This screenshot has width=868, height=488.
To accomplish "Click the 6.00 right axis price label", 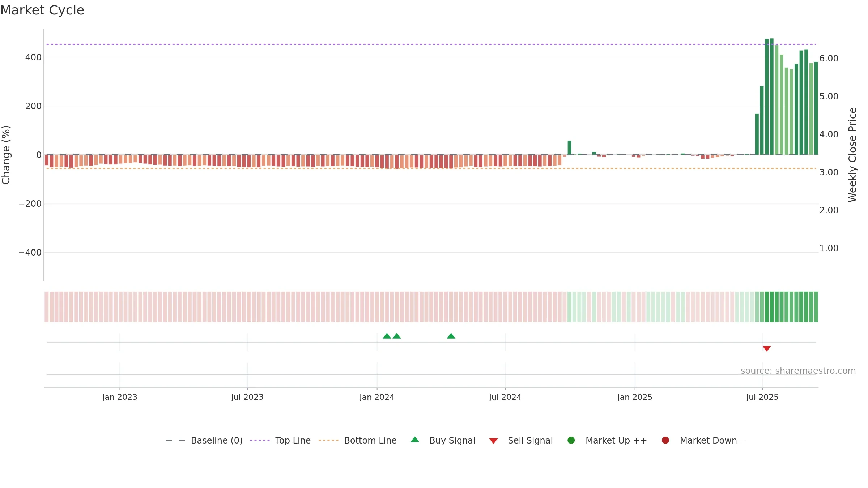I will coord(829,59).
